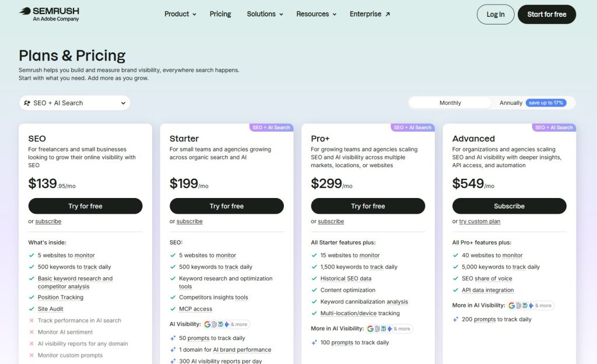The image size is (597, 364).
Task: Click 200 prompts to track daily
Action: pyautogui.click(x=497, y=320)
